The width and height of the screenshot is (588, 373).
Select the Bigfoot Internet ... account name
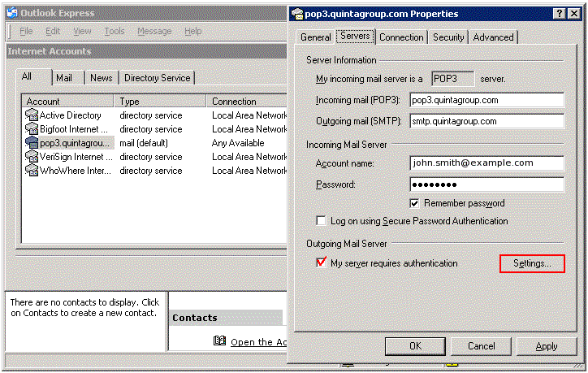[74, 129]
